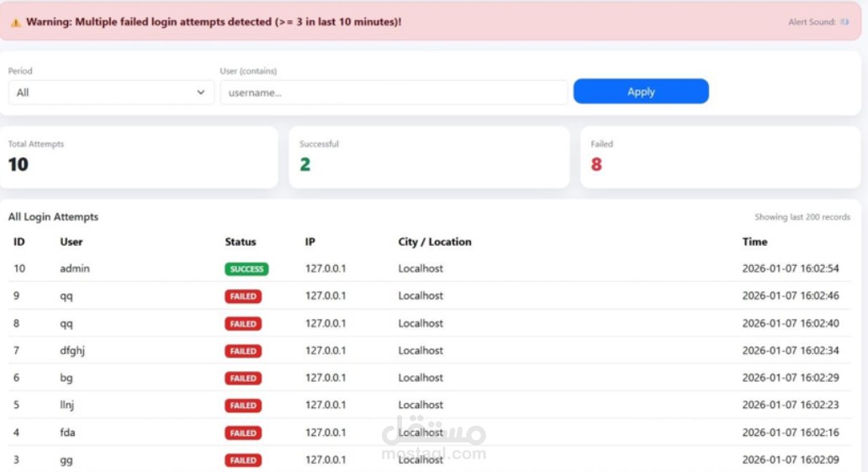The width and height of the screenshot is (868, 472).
Task: Click IP 127.0.0.1 in admin row
Action: [325, 268]
